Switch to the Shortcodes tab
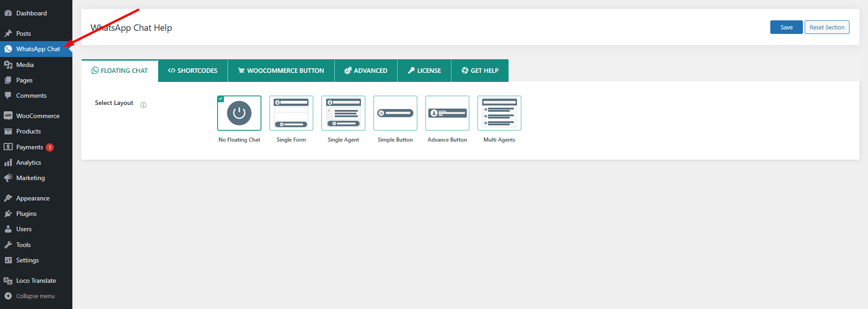Screen dimensions: 868x309 (x=193, y=71)
